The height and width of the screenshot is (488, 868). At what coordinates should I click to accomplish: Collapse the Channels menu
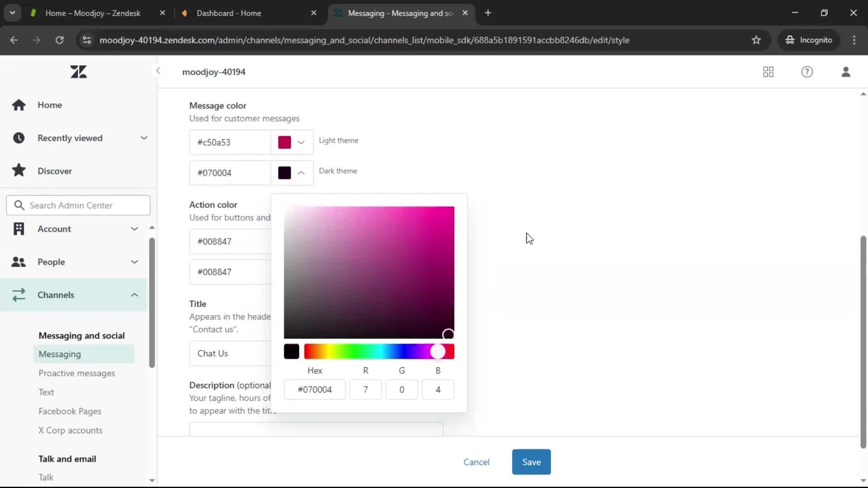pos(134,295)
